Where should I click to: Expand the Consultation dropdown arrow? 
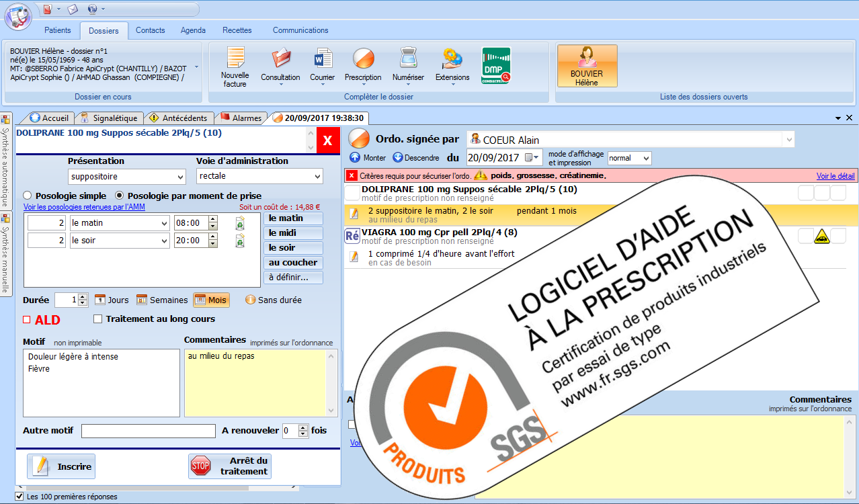(280, 85)
